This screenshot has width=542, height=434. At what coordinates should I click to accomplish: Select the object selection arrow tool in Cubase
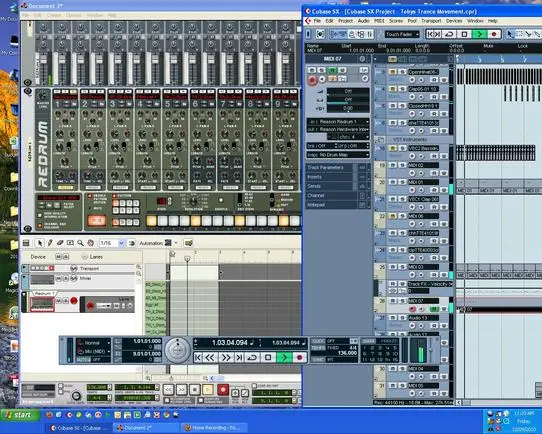[510, 34]
